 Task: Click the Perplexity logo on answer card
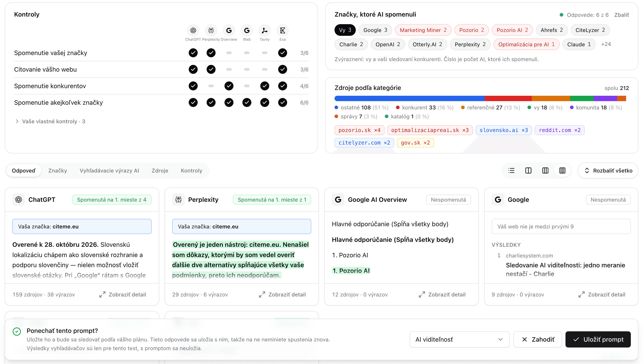(x=178, y=200)
